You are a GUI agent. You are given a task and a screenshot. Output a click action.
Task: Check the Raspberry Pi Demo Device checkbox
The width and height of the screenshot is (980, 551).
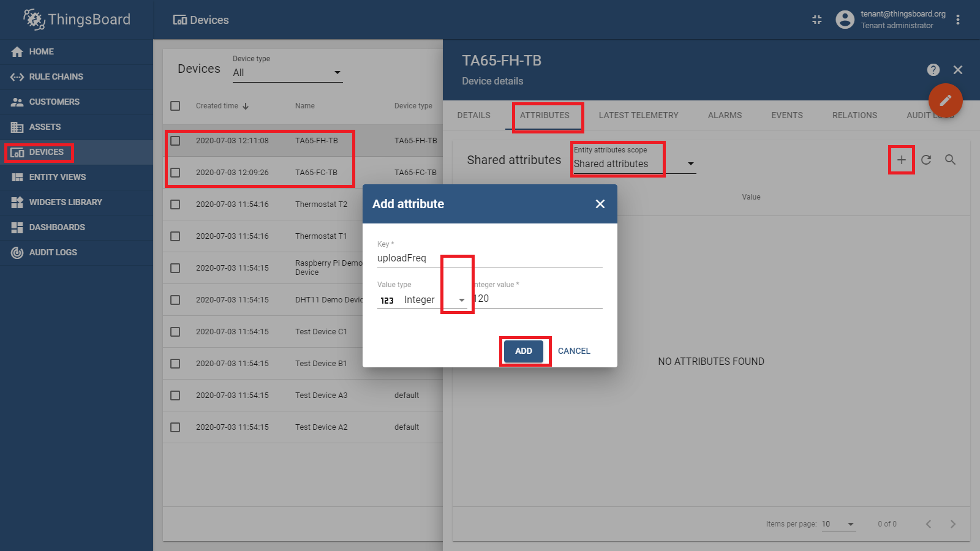coord(175,268)
